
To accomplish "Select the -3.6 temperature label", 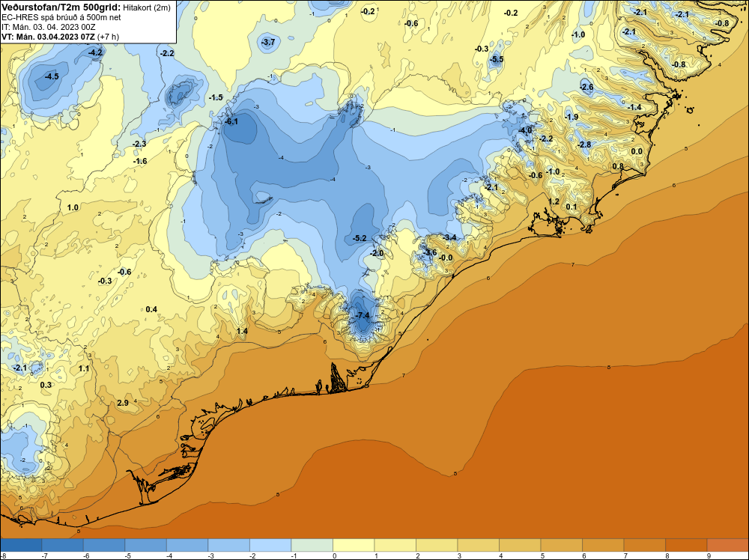I will pyautogui.click(x=430, y=252).
